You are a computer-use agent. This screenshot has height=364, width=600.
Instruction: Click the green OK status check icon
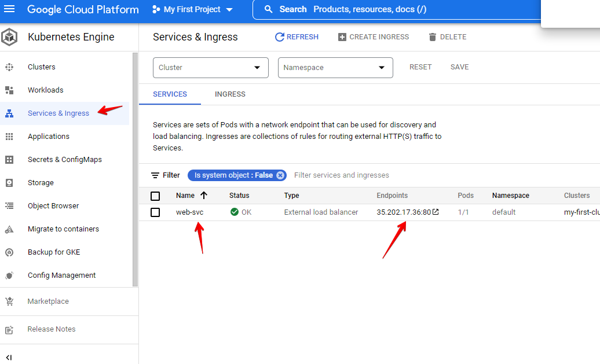pos(235,212)
